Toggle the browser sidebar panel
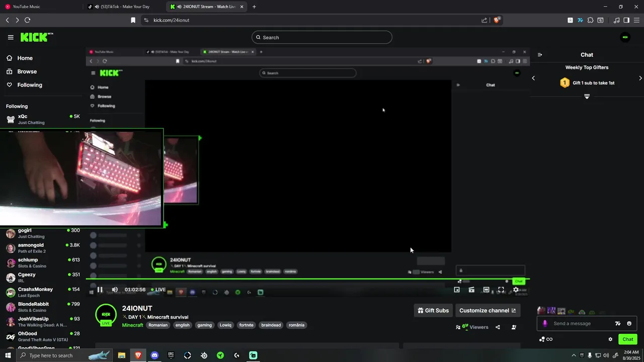Image resolution: width=644 pixels, height=362 pixels. tap(626, 20)
